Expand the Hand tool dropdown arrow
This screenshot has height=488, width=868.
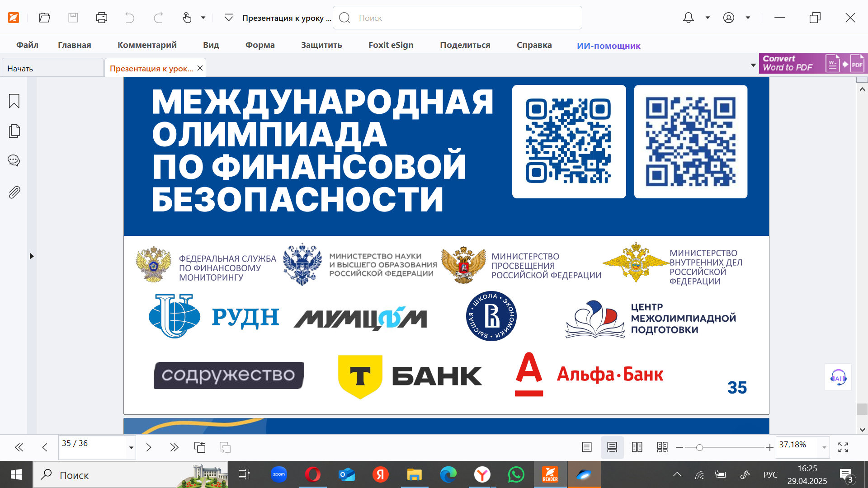coord(203,18)
